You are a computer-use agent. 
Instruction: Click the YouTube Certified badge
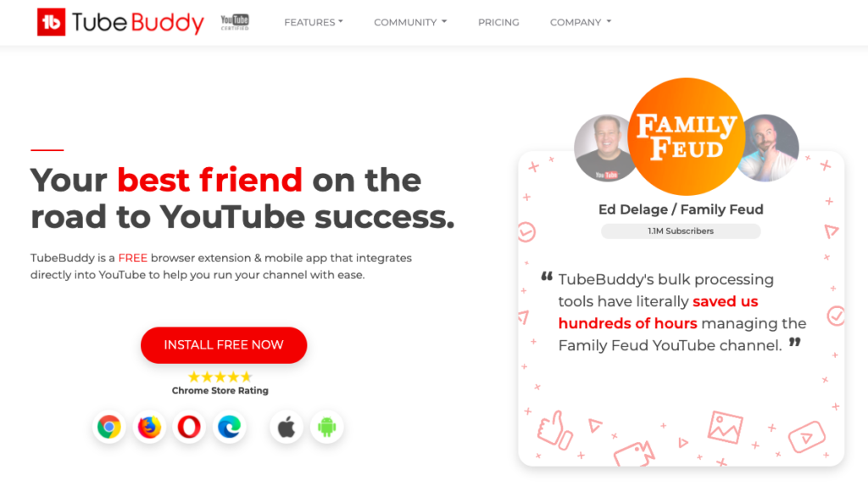tap(235, 22)
